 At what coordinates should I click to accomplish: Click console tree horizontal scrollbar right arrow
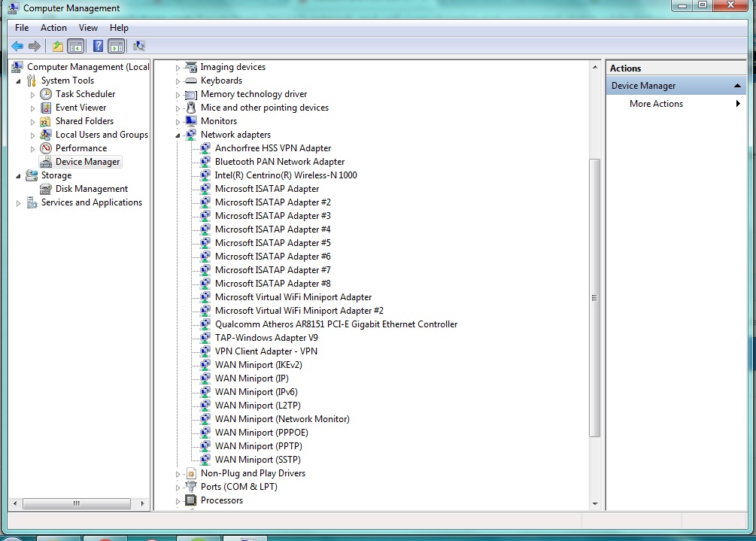(142, 503)
